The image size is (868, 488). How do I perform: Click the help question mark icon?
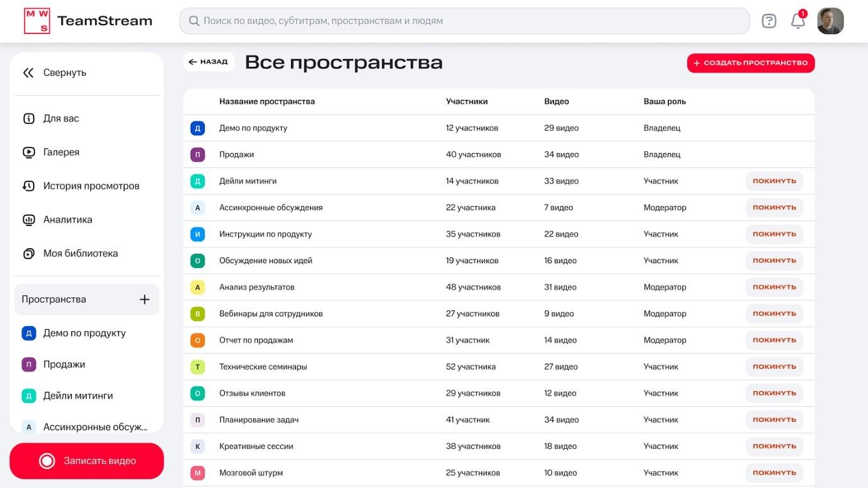pos(768,20)
